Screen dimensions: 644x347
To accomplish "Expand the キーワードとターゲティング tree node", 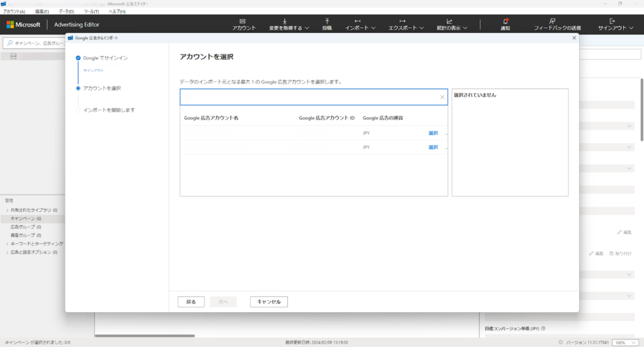I will tap(7, 244).
